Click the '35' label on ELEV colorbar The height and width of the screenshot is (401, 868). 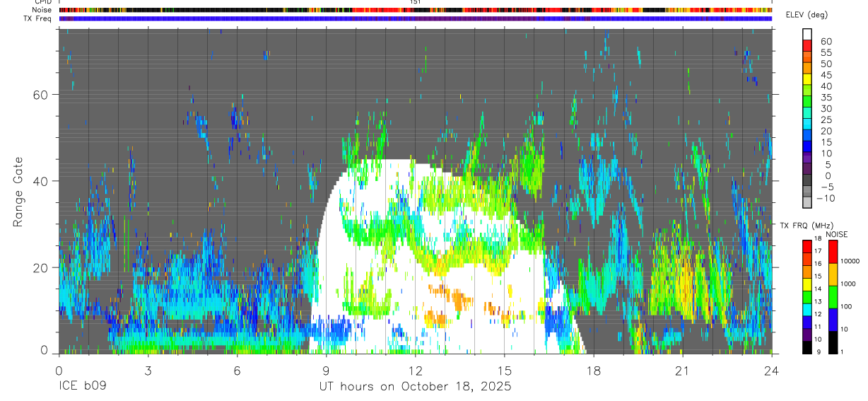tap(826, 98)
